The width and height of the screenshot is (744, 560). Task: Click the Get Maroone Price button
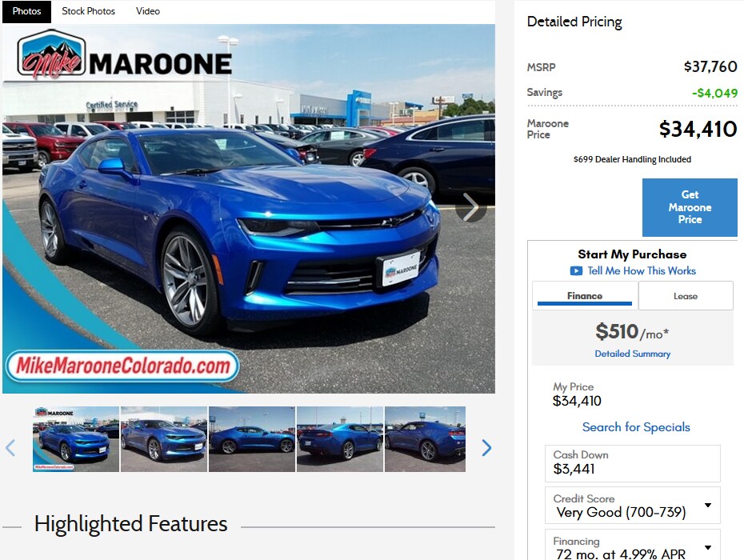click(x=690, y=207)
